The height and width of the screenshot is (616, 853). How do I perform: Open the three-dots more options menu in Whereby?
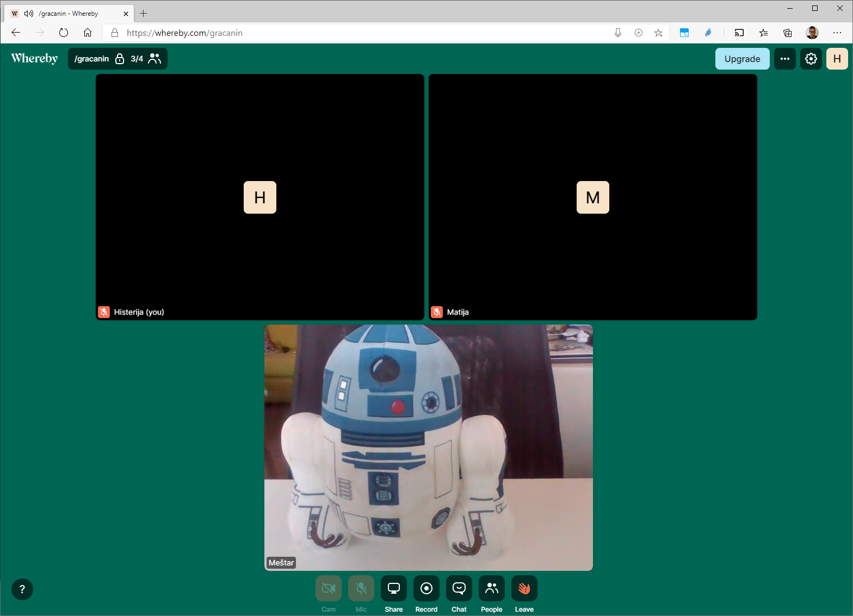tap(785, 59)
